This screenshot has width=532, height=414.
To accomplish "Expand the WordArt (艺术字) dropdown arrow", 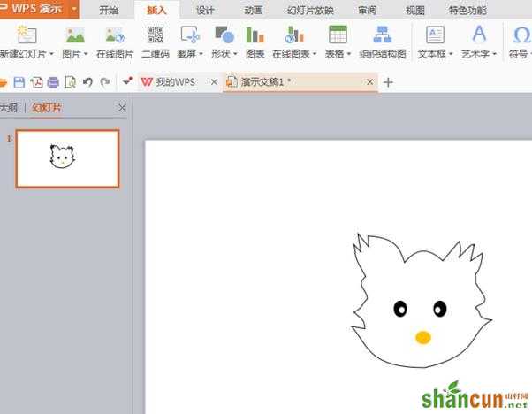I will coord(494,54).
